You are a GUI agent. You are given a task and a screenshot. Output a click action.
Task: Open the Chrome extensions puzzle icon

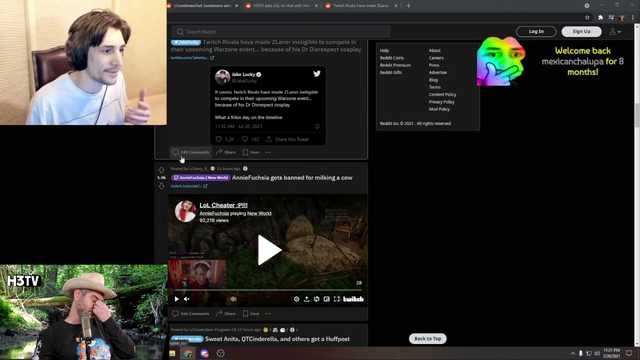point(600,17)
